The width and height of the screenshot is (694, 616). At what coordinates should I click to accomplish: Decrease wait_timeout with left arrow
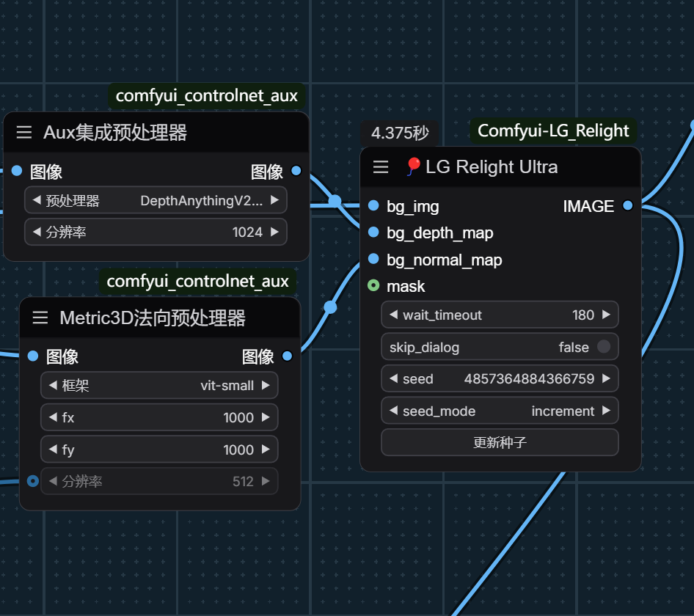(x=393, y=315)
